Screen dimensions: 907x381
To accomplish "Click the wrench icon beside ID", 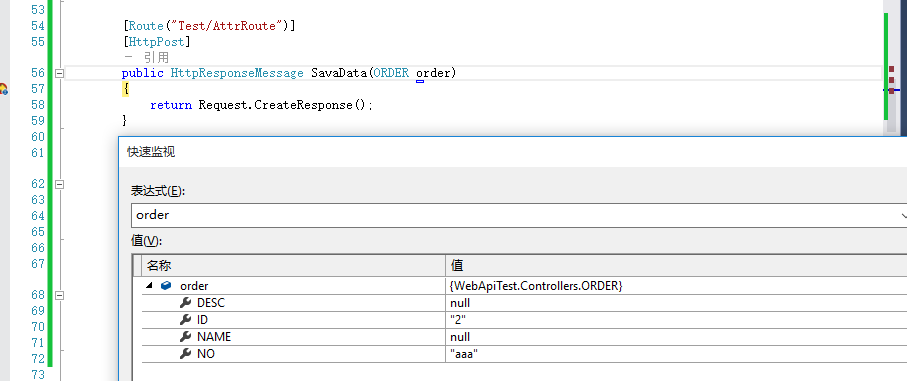I will click(x=185, y=320).
